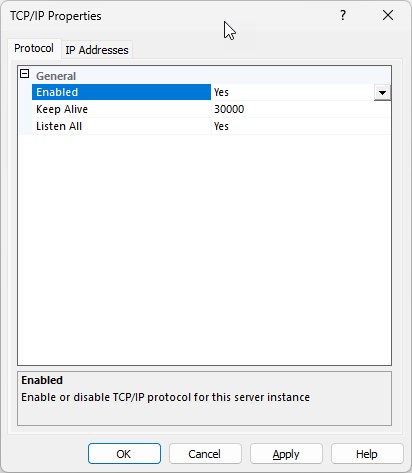Click the Enabled description panel
This screenshot has height=473, width=412.
(x=204, y=399)
